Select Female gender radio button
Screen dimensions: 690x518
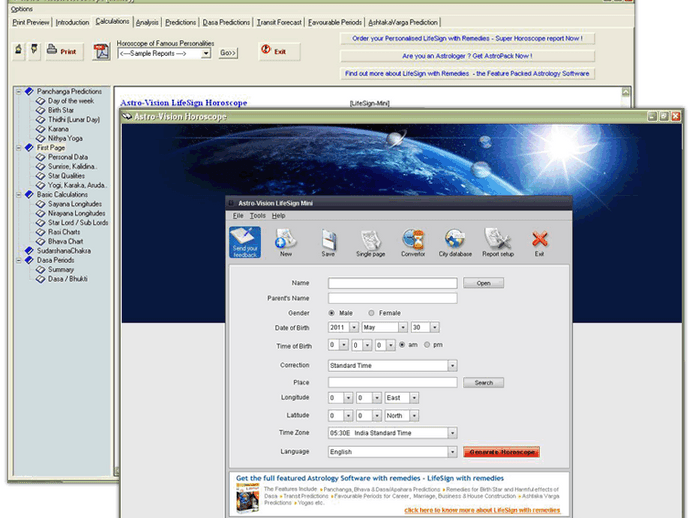tap(371, 313)
